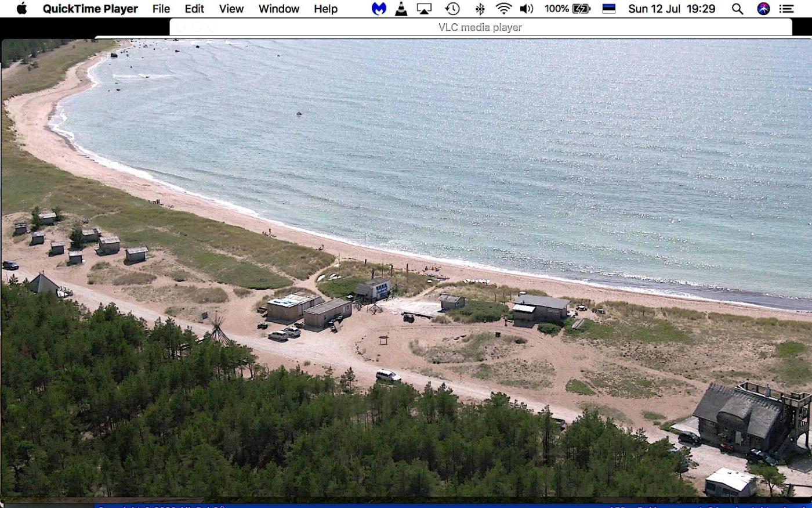
Task: Click the Time Machine status icon
Action: click(452, 9)
